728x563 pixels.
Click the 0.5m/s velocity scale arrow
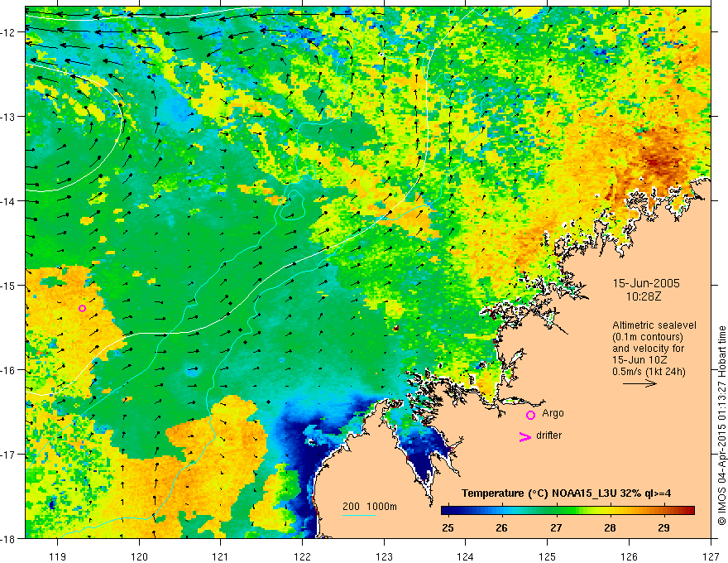click(639, 383)
